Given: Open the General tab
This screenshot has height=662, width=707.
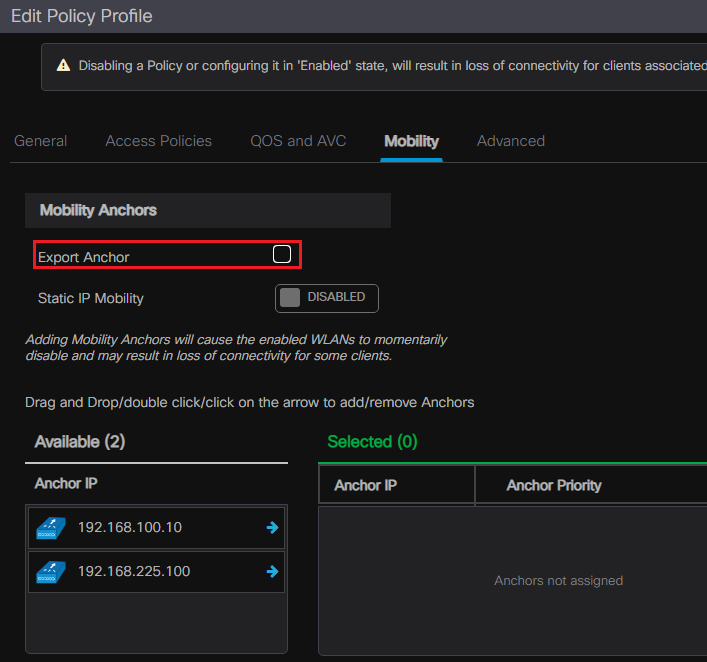Looking at the screenshot, I should [x=41, y=141].
